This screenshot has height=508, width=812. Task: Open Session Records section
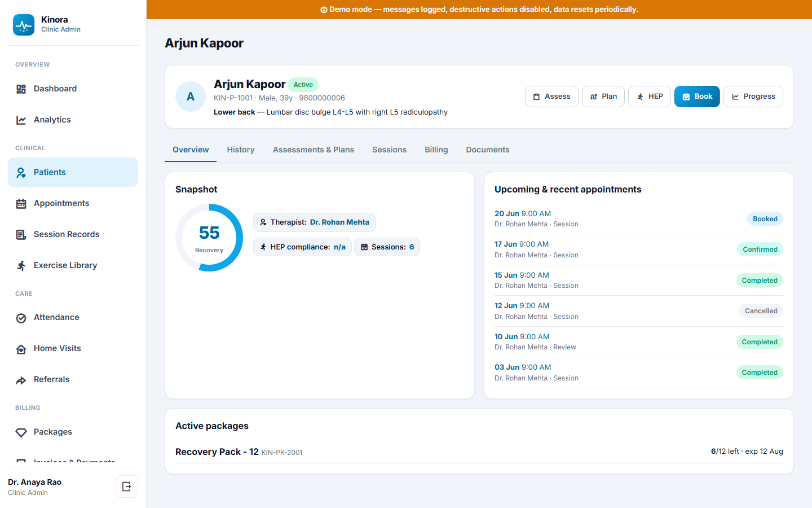pos(73,234)
